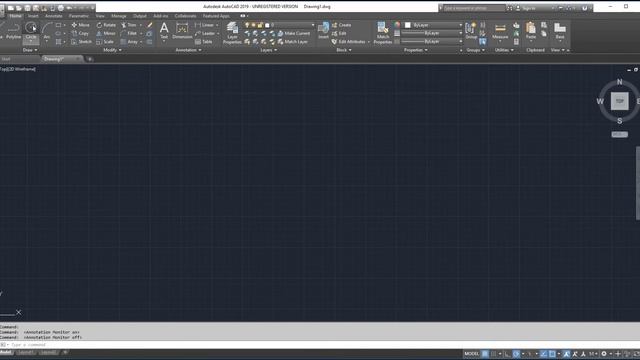Switch to the Home ribbon tab

click(x=15, y=16)
